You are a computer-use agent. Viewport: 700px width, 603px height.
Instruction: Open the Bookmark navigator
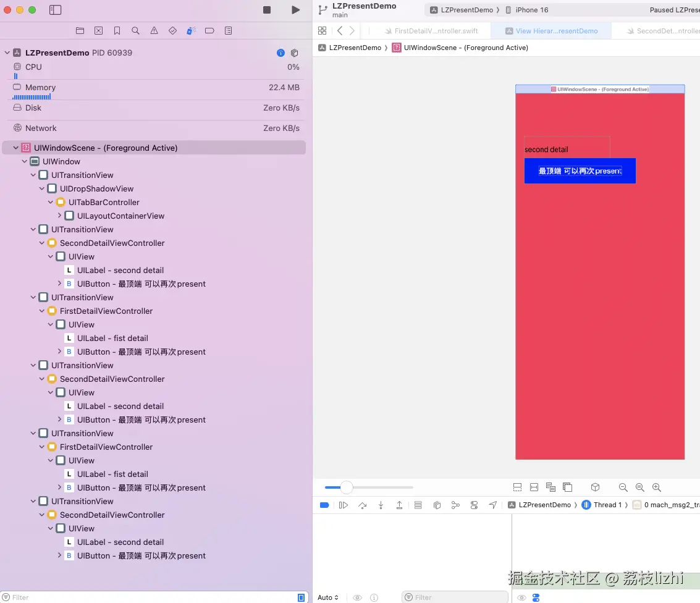click(x=117, y=31)
